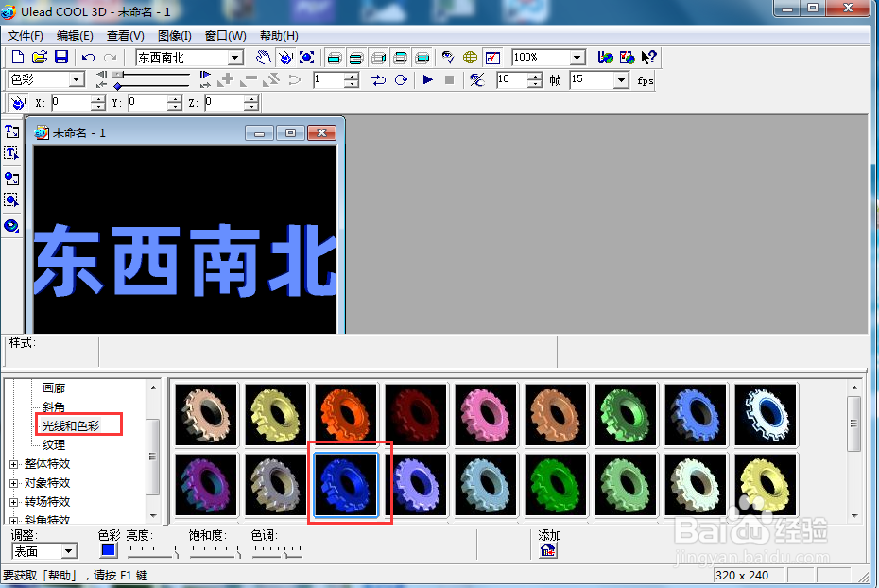Click the last face selection icon before the eye icon
The image size is (879, 588).
click(422, 57)
